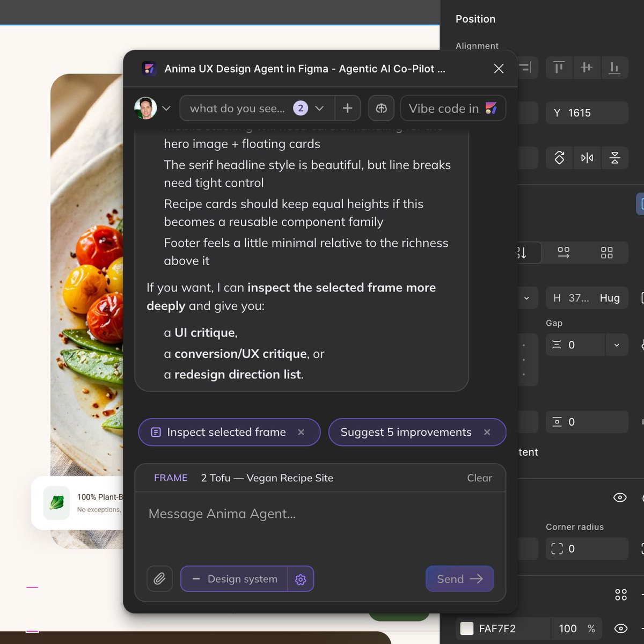This screenshot has width=644, height=644.
Task: Align top in Position panel
Action: [559, 68]
